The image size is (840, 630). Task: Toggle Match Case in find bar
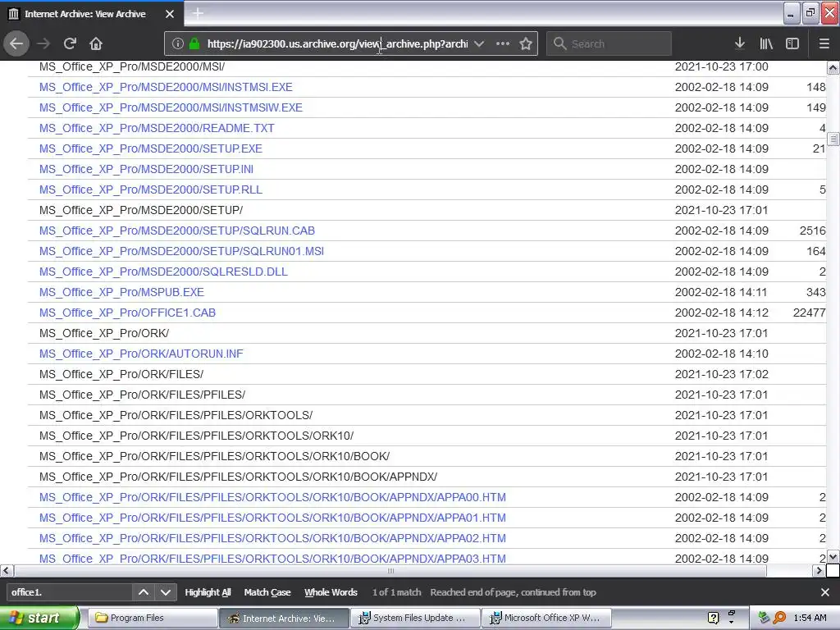tap(267, 592)
